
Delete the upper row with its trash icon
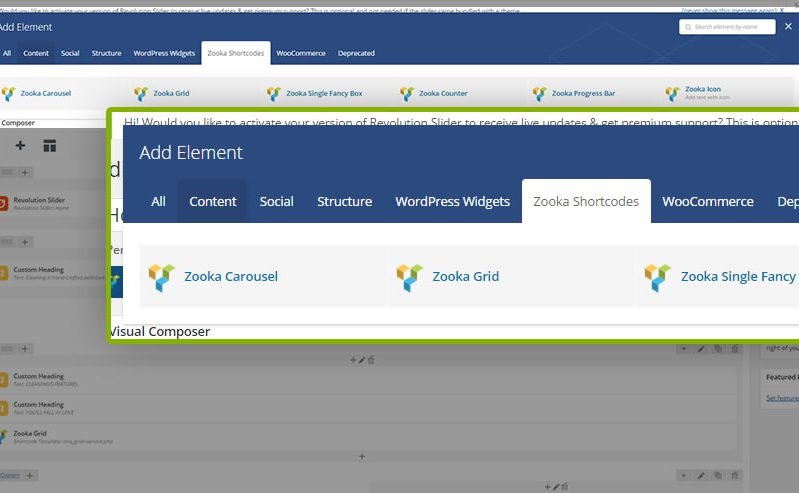pyautogui.click(x=734, y=349)
